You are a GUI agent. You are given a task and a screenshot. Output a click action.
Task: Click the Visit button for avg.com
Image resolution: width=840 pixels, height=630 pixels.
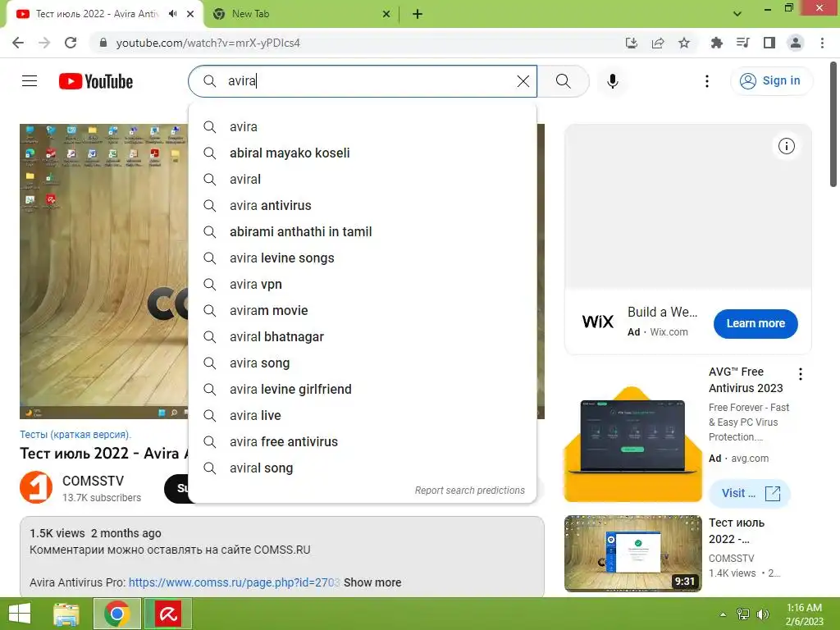pos(750,493)
